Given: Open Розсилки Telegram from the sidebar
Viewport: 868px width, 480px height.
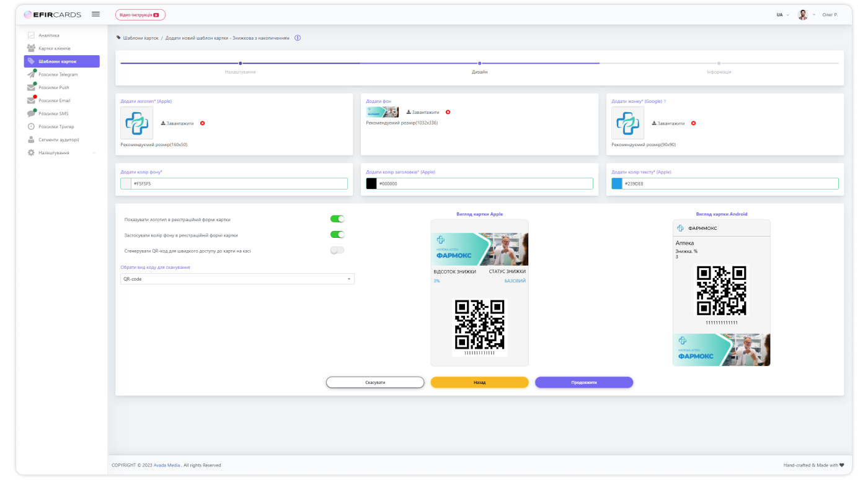Looking at the screenshot, I should 58,74.
